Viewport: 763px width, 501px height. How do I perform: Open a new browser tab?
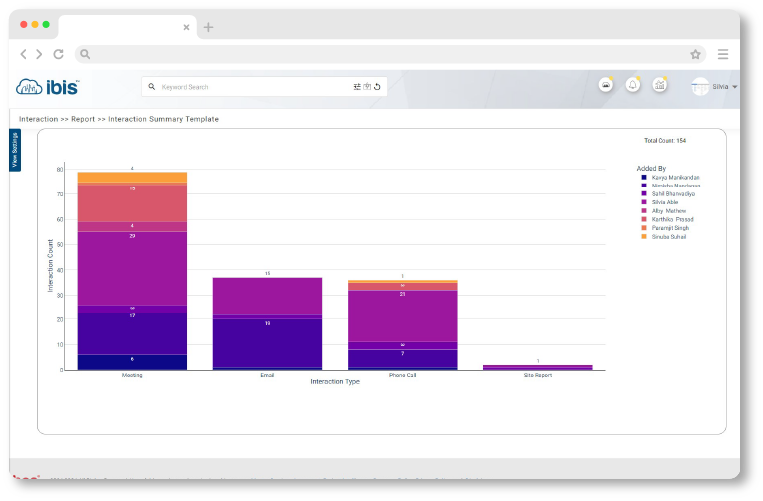click(208, 27)
